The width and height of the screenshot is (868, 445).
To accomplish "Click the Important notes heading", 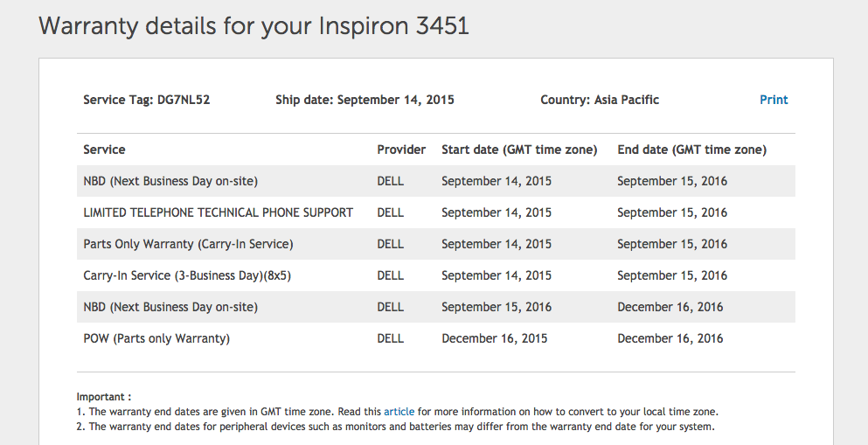I will pos(104,397).
